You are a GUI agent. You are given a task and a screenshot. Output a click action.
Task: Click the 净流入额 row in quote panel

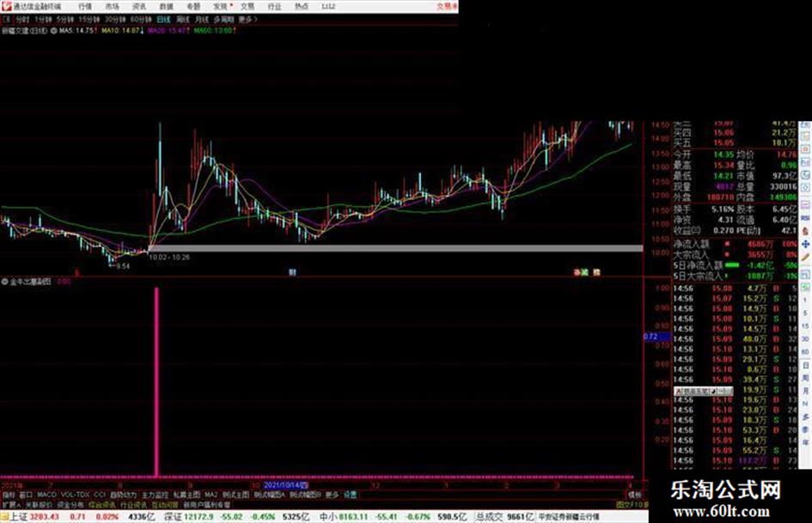coord(735,244)
